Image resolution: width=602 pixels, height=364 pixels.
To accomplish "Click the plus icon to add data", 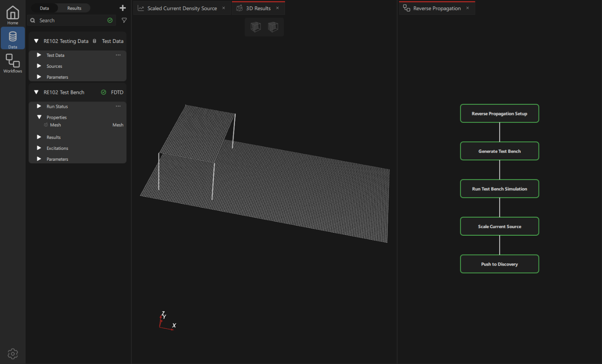I will (123, 8).
